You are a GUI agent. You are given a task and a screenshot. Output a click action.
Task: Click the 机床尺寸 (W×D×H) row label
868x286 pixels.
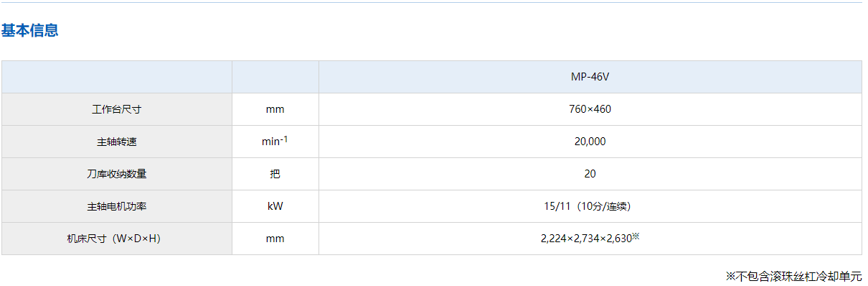tap(117, 239)
